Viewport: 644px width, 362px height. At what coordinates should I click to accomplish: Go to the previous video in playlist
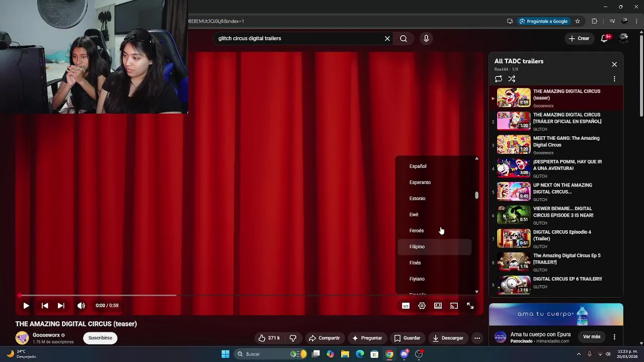pos(45,306)
